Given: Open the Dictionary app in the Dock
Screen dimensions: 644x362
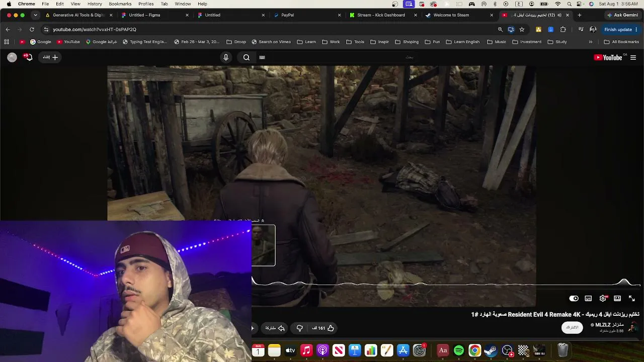Looking at the screenshot, I should (x=443, y=350).
